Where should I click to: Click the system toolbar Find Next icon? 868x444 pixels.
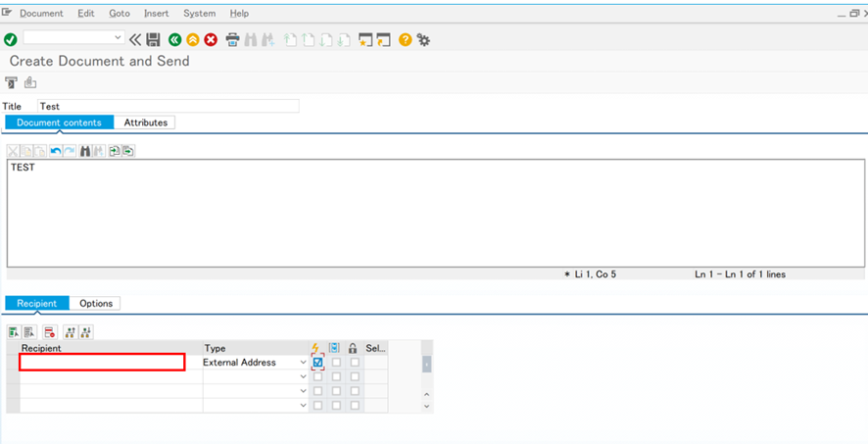[x=268, y=39]
